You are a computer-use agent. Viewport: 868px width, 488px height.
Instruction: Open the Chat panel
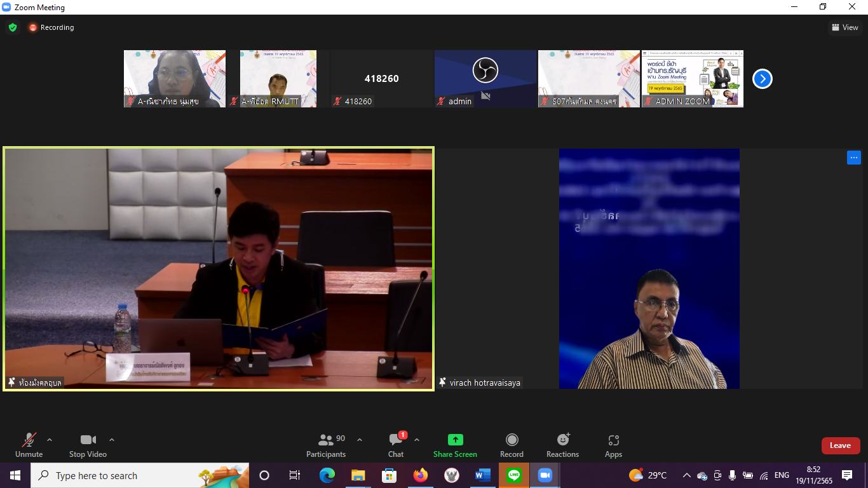pos(396,445)
